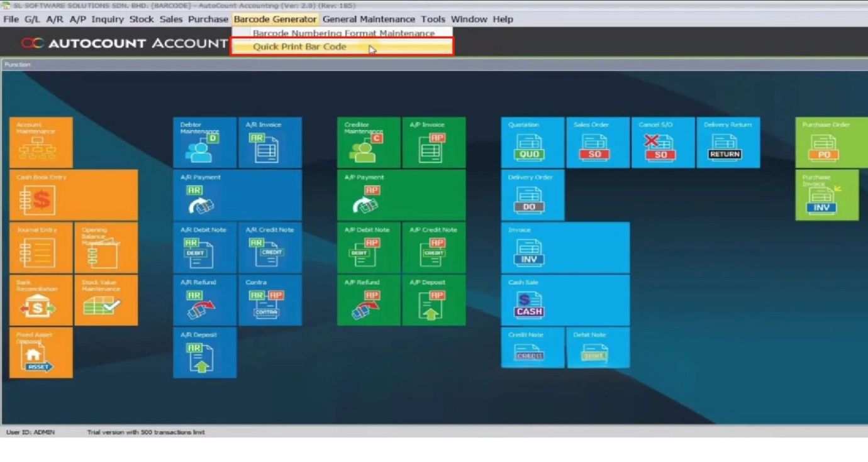This screenshot has width=868, height=462.
Task: Click the A/R Payment tile
Action: tap(237, 195)
